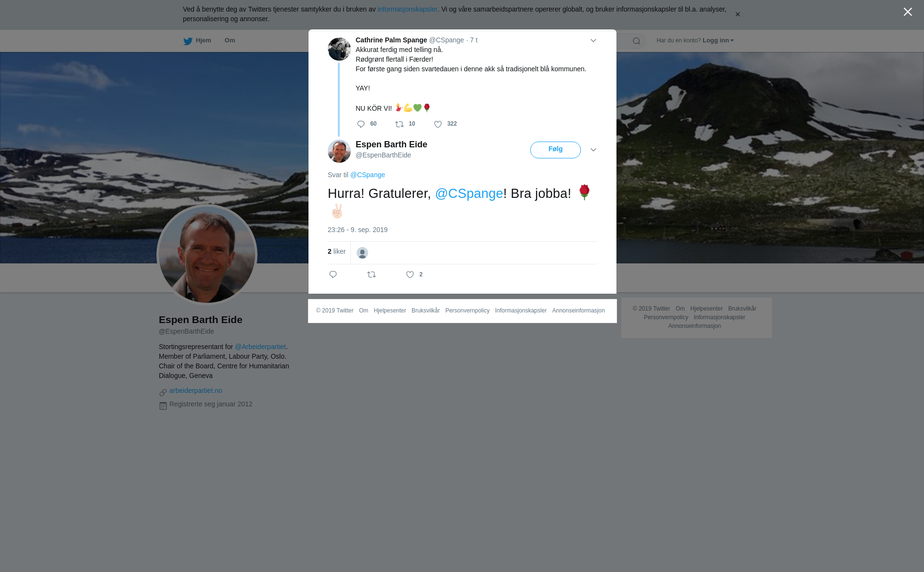Open the informasjonskapsler link in banner
Image resolution: width=924 pixels, height=572 pixels.
(x=407, y=9)
